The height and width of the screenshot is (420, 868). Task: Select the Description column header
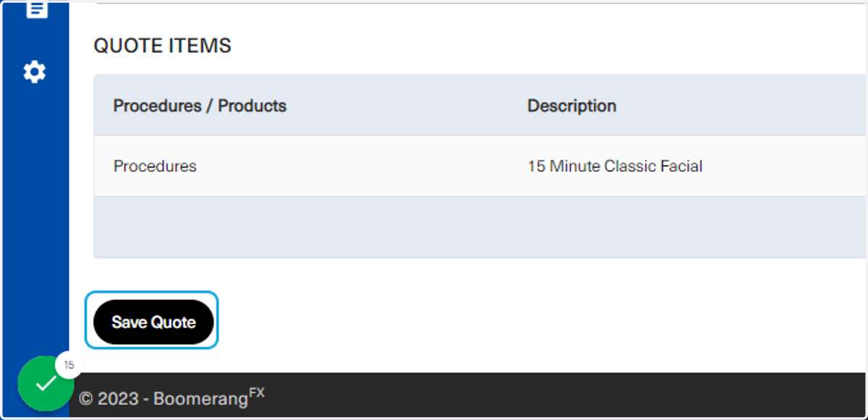pos(571,106)
